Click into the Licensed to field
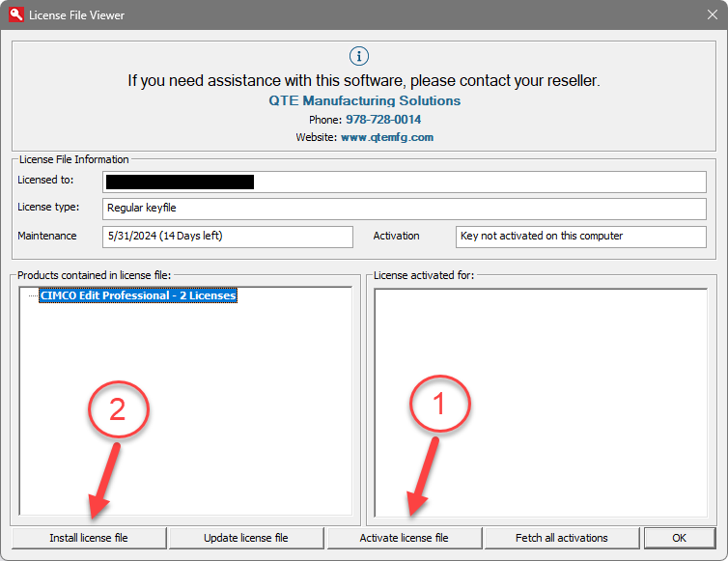 tap(405, 182)
